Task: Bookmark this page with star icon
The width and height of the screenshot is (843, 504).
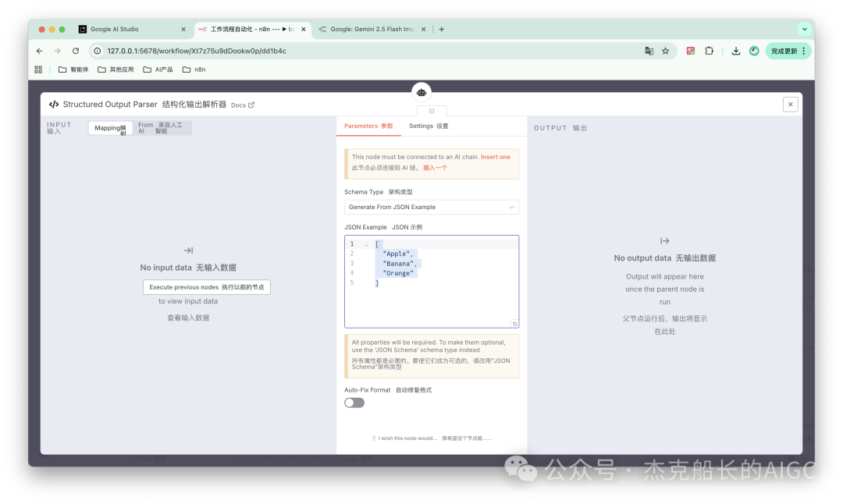Action: 666,51
